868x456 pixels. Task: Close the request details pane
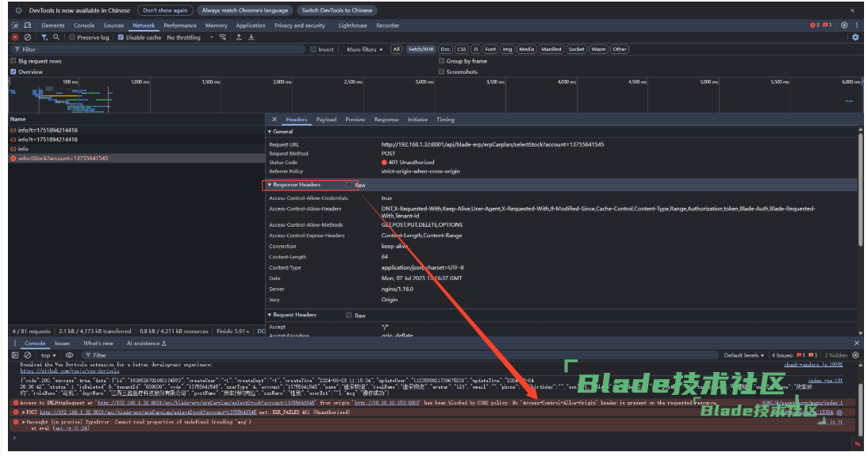pyautogui.click(x=275, y=120)
